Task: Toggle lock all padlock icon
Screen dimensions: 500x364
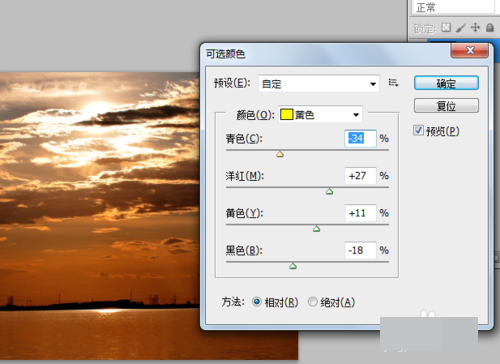Action: coord(490,27)
